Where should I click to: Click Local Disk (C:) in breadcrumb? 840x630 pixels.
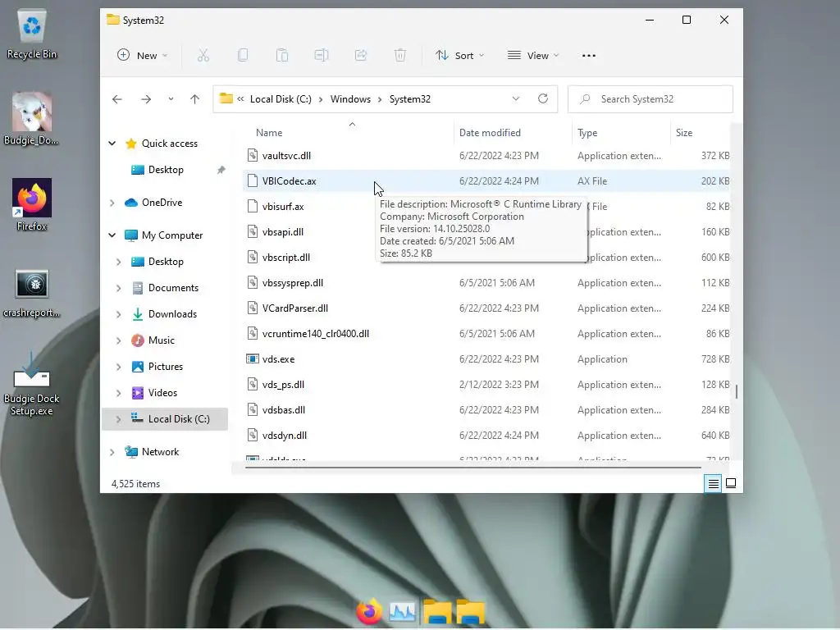(x=281, y=99)
